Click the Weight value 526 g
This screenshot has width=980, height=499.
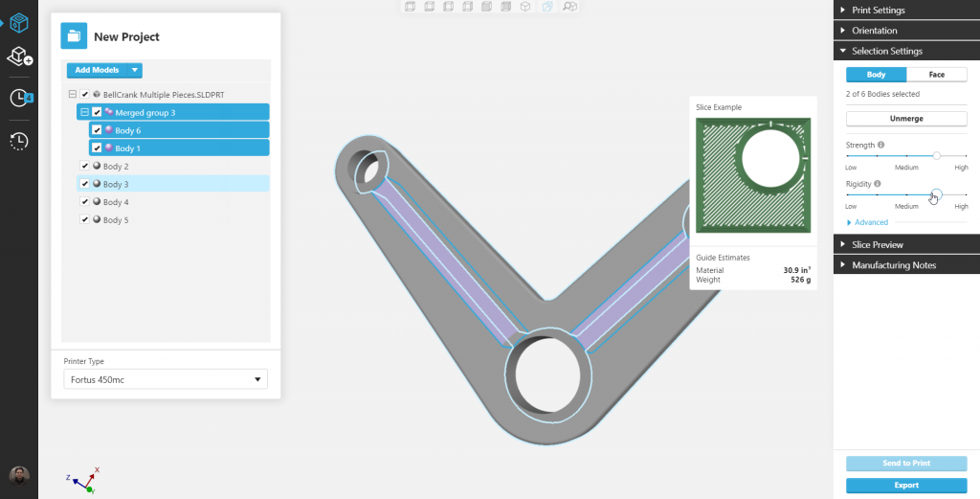pos(800,280)
